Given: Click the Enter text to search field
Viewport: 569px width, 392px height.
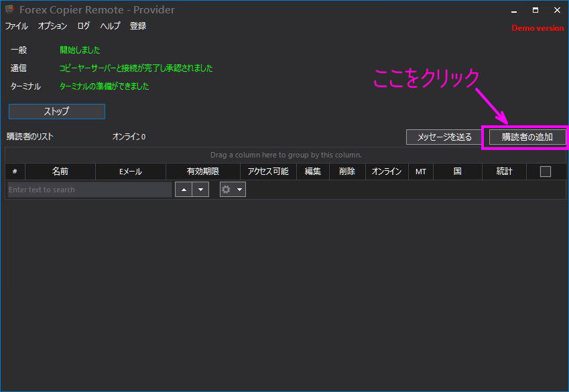Looking at the screenshot, I should (x=87, y=190).
